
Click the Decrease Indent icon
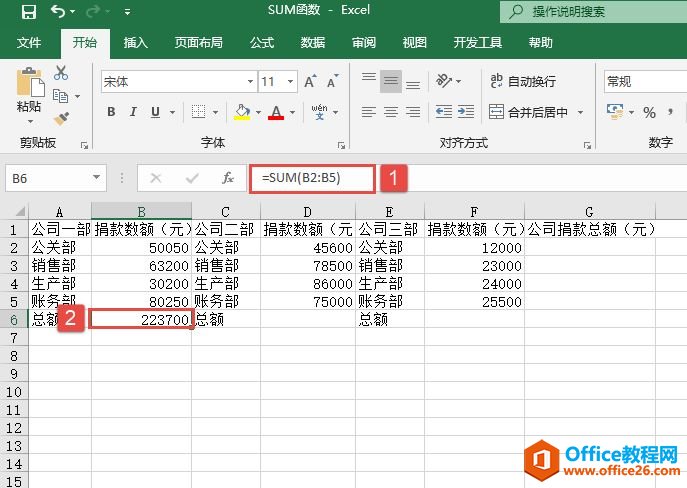tap(443, 112)
